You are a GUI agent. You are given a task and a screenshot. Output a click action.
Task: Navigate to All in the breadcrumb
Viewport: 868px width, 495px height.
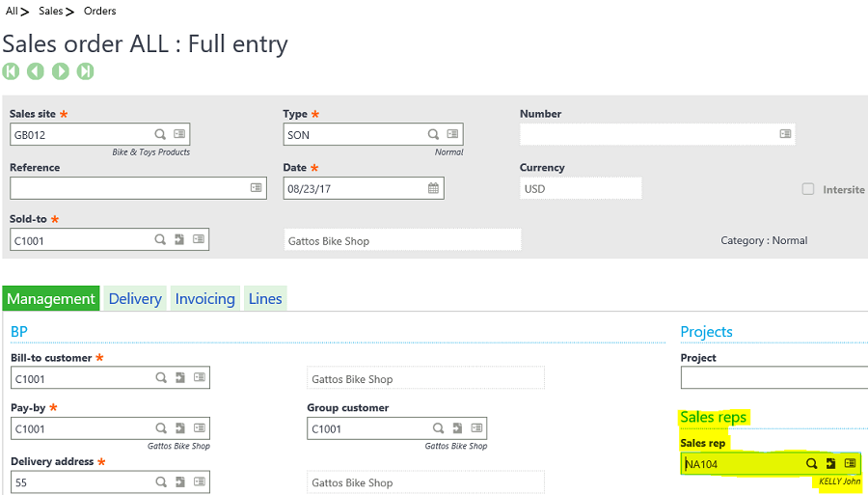pos(12,12)
